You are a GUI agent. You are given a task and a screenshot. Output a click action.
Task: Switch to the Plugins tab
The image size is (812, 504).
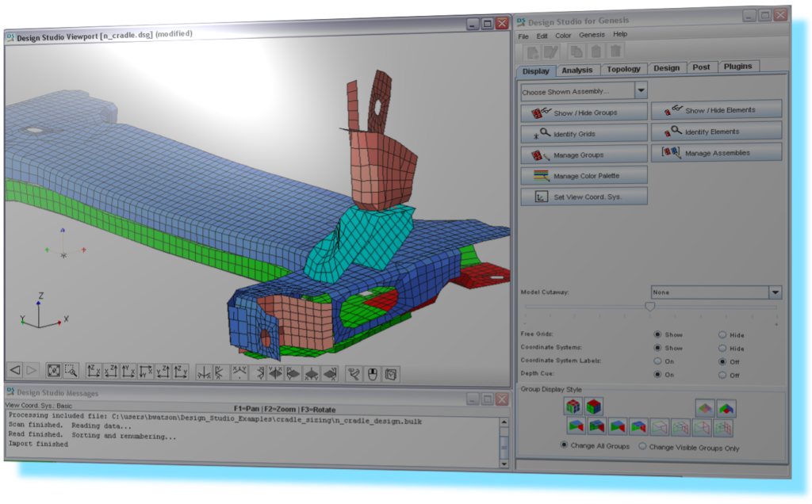(x=738, y=67)
